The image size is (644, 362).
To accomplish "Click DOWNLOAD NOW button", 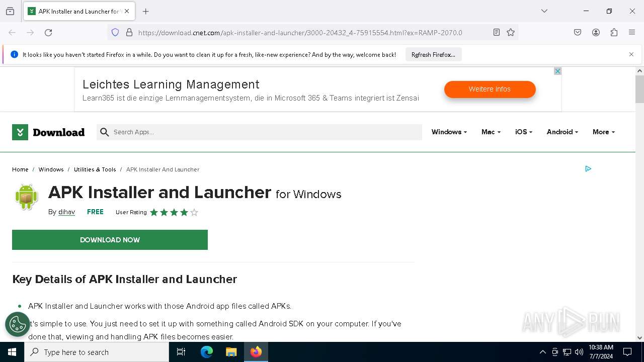I will coord(110,240).
